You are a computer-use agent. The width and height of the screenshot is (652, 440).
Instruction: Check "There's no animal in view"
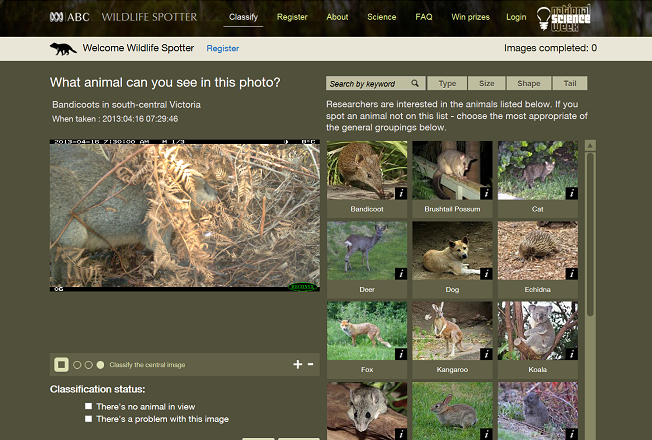click(89, 407)
